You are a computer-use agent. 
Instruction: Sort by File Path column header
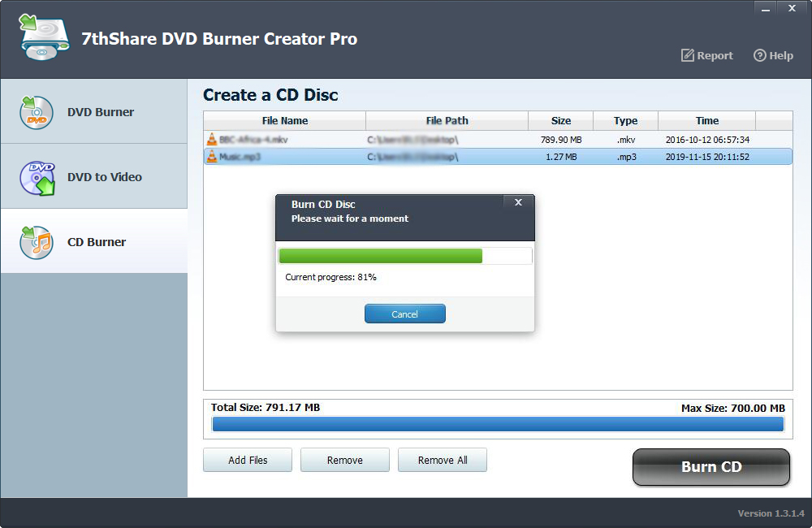[447, 121]
